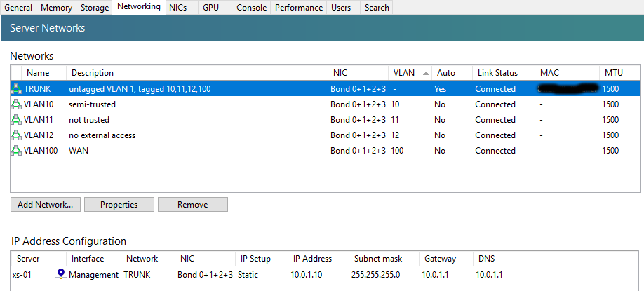Open the Console tab

pyautogui.click(x=251, y=8)
